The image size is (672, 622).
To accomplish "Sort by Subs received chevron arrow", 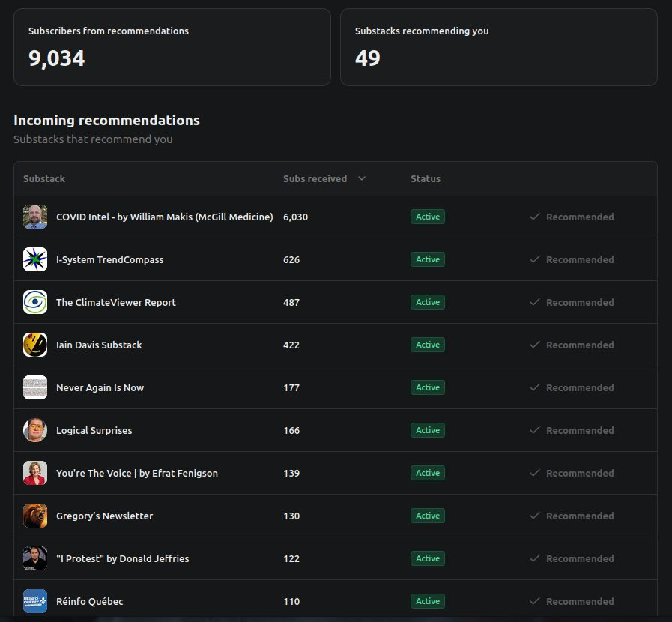I will coord(362,178).
